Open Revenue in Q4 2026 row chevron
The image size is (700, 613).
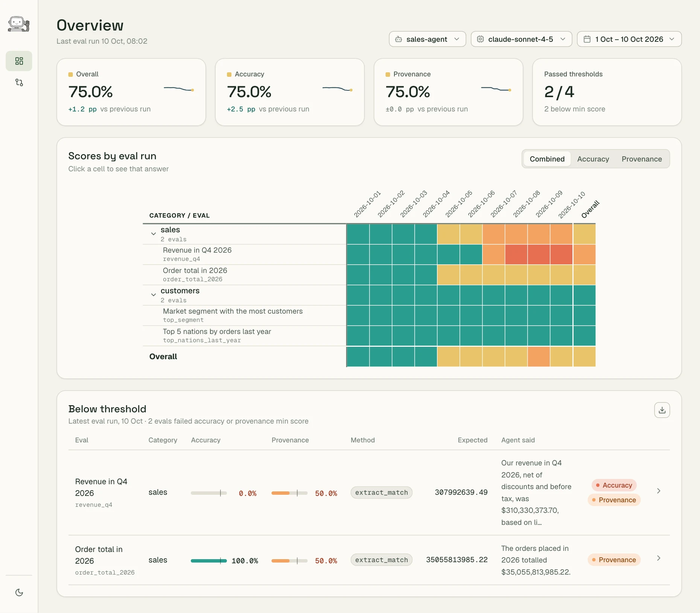[659, 491]
